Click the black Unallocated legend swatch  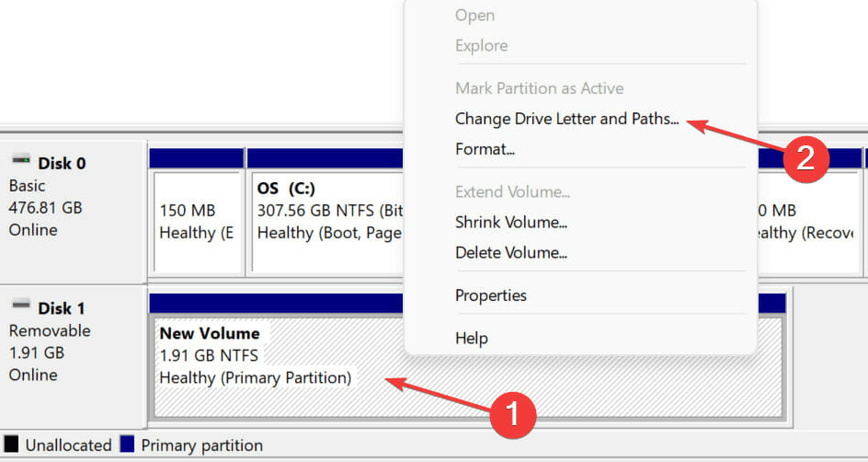click(x=12, y=445)
